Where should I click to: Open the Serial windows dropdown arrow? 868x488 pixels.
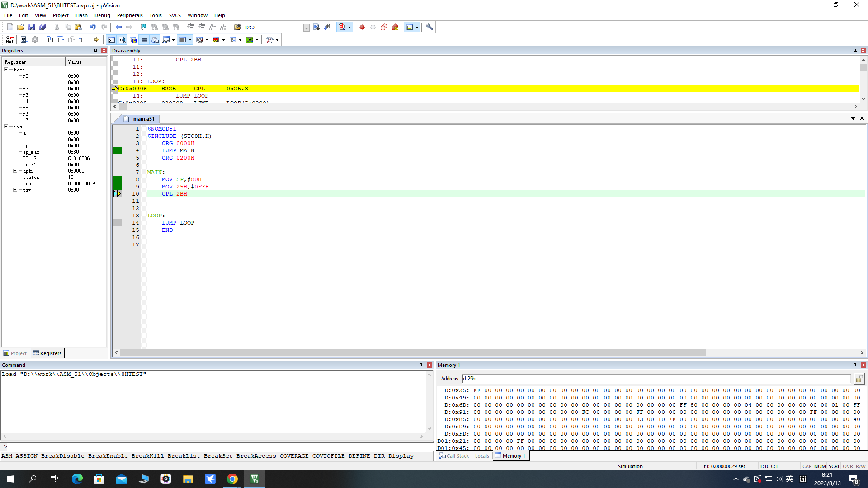[x=207, y=40]
